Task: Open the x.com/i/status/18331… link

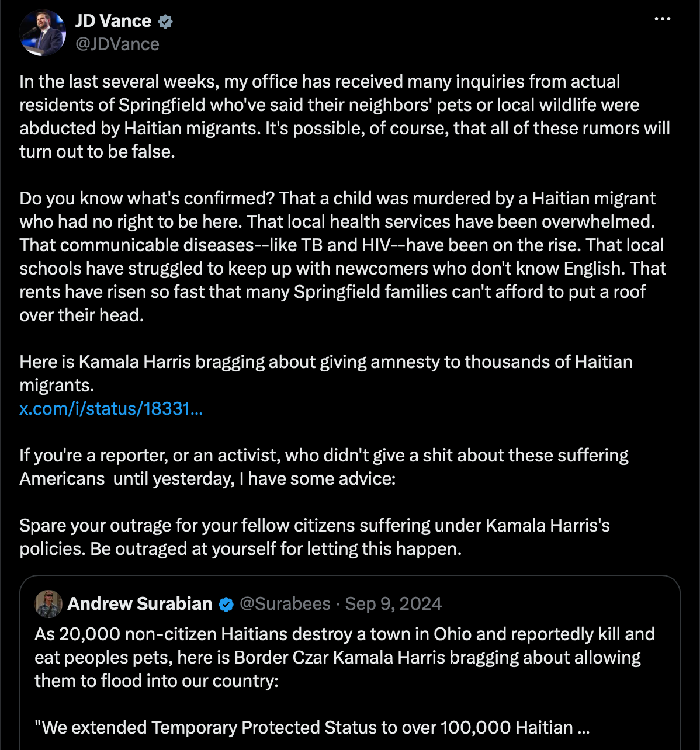Action: (x=111, y=408)
